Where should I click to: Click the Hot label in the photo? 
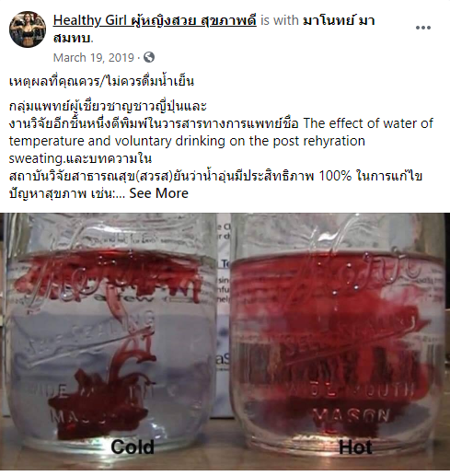tap(355, 447)
